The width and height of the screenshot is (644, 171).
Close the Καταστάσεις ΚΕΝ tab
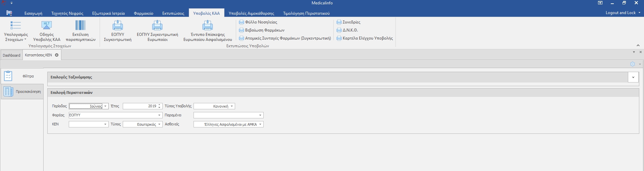click(57, 55)
